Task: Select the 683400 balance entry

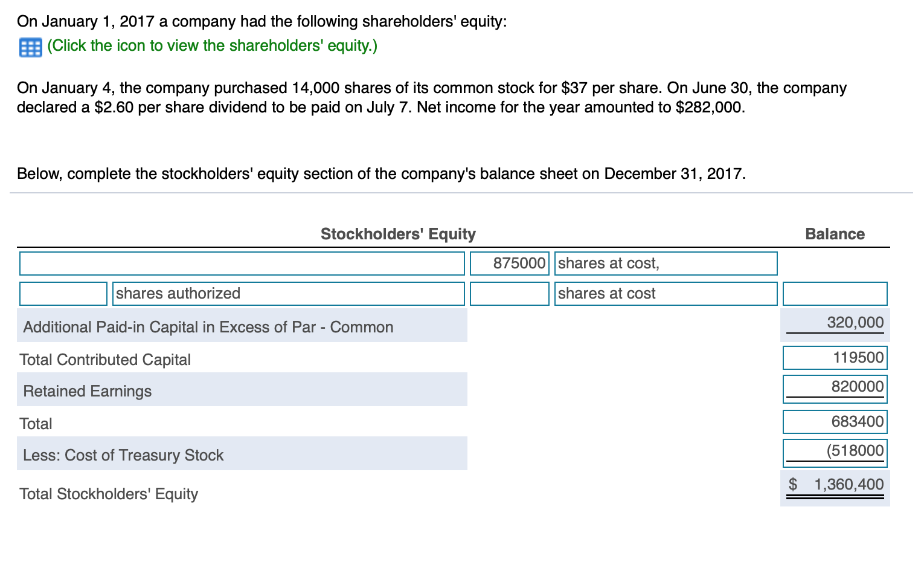Action: pyautogui.click(x=835, y=421)
